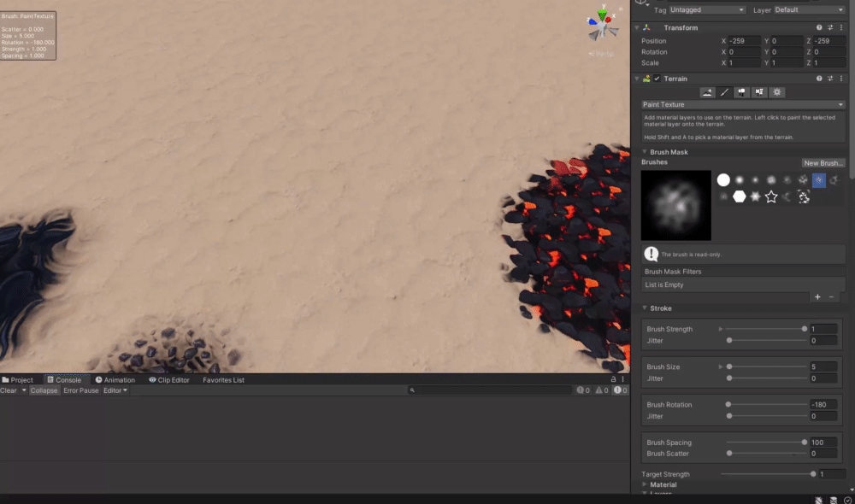Expand the Material section

645,483
